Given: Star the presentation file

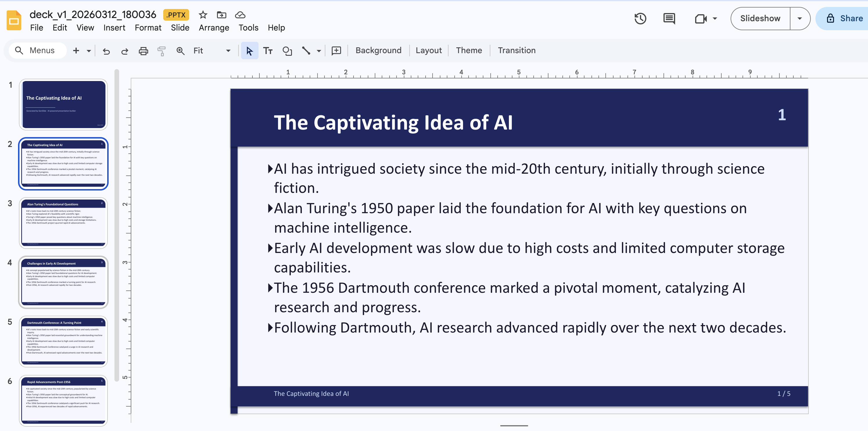Looking at the screenshot, I should click(203, 15).
